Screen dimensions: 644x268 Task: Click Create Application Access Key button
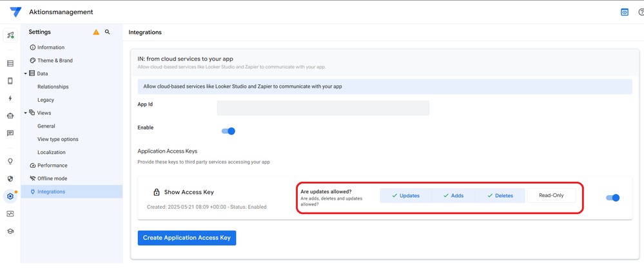[x=187, y=238]
